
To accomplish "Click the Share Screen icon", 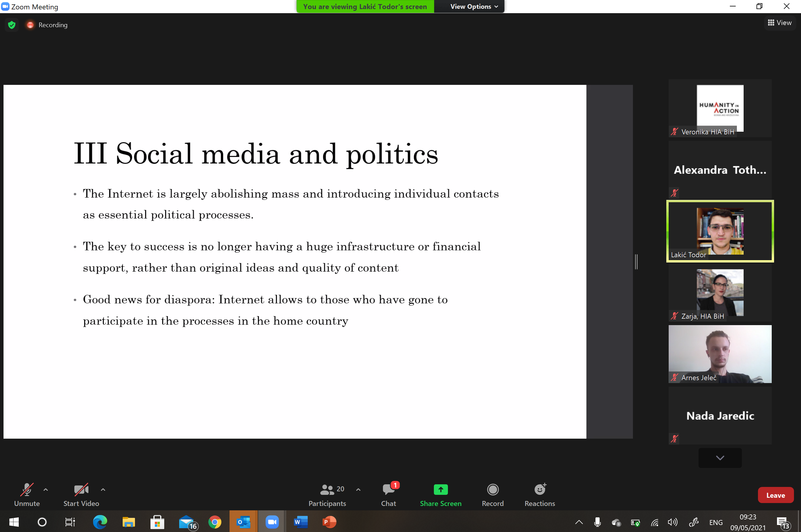I will pyautogui.click(x=441, y=489).
